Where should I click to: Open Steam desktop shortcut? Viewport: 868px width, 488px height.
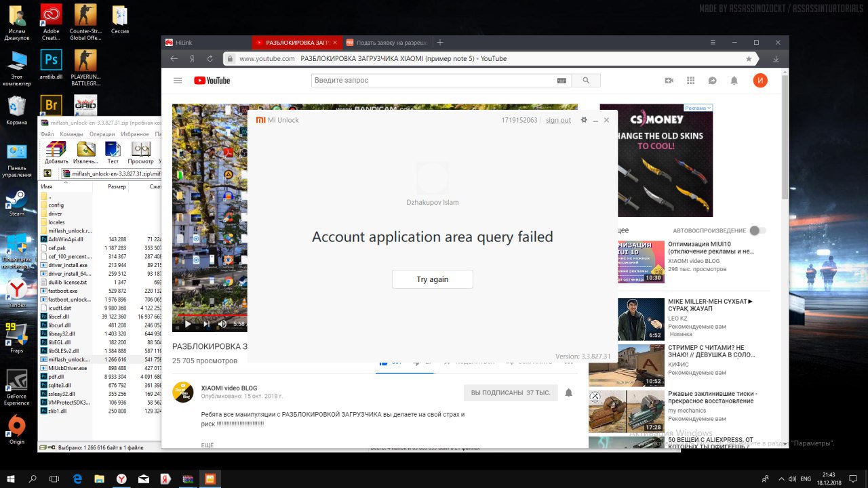click(x=16, y=204)
